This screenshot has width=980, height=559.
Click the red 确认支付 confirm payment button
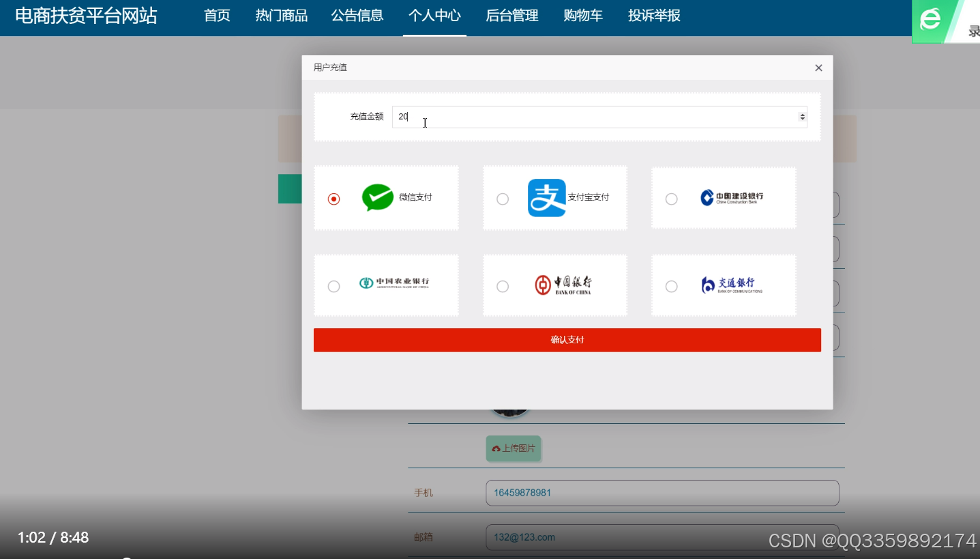(x=567, y=340)
